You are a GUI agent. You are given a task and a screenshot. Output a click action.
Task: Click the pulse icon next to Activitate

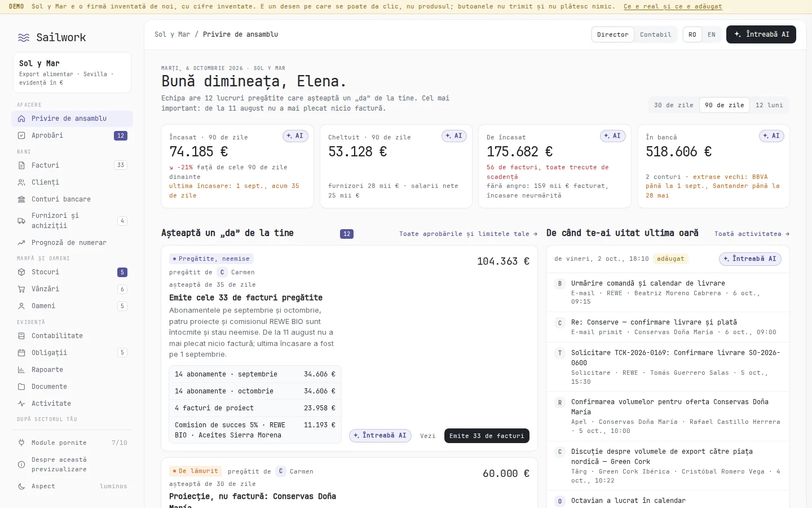(21, 404)
